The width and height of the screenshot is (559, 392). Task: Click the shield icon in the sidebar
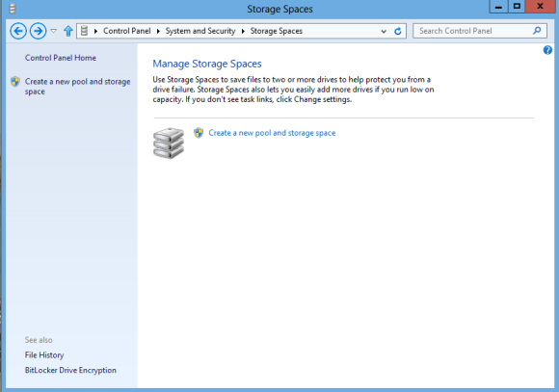point(15,82)
